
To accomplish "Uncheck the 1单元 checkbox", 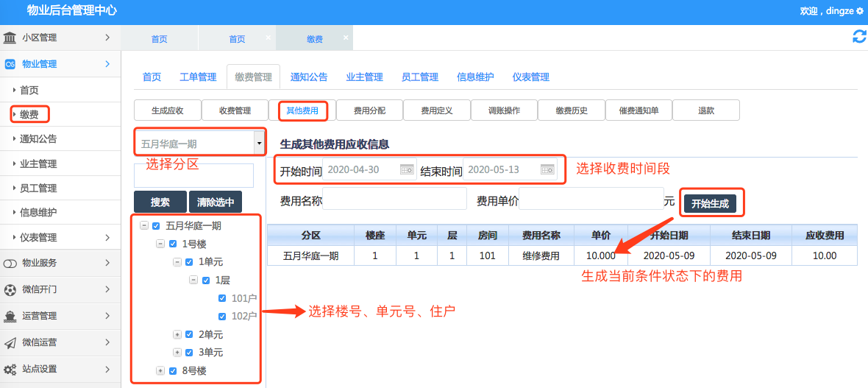I will (x=189, y=261).
